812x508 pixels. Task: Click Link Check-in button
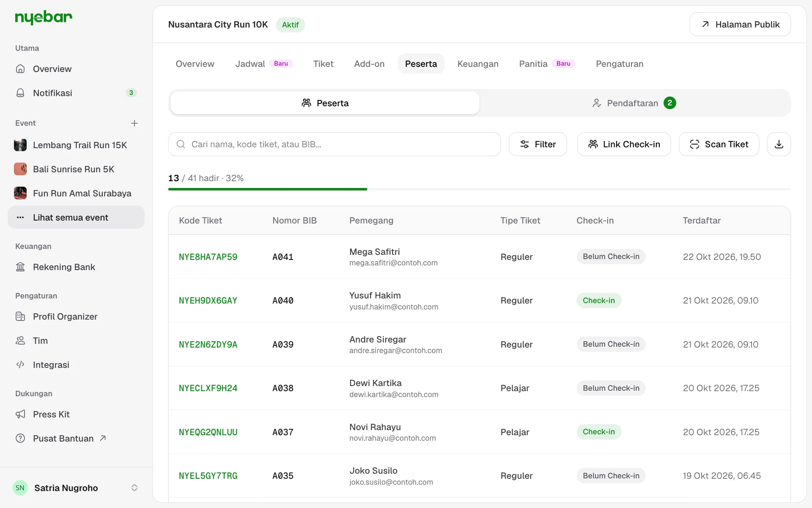point(624,144)
